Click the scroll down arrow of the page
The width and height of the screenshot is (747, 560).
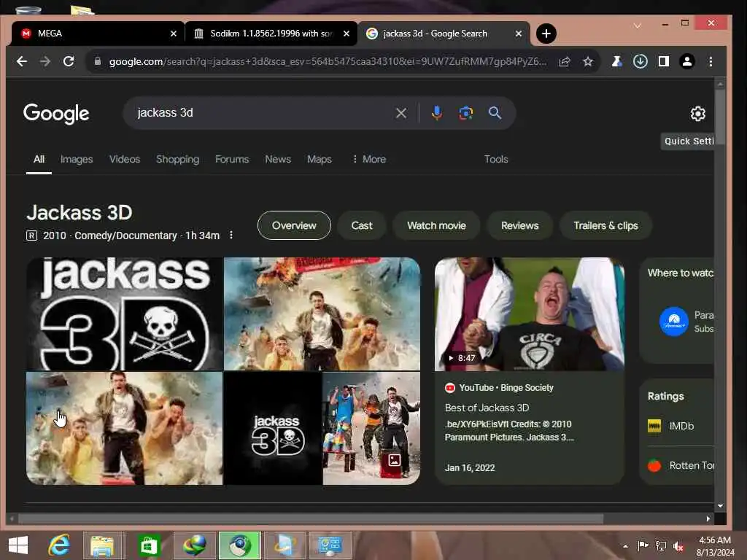click(x=720, y=506)
